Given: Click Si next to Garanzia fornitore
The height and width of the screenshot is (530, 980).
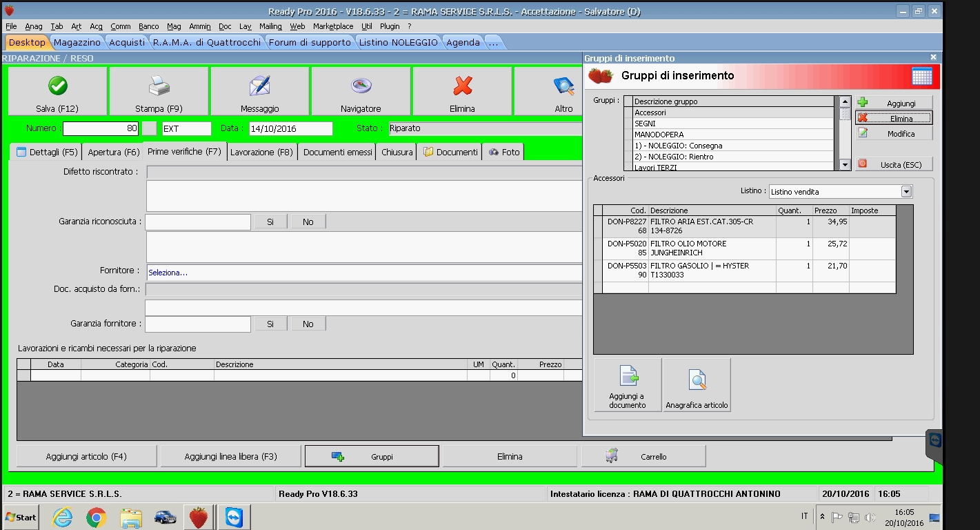Looking at the screenshot, I should click(x=270, y=324).
